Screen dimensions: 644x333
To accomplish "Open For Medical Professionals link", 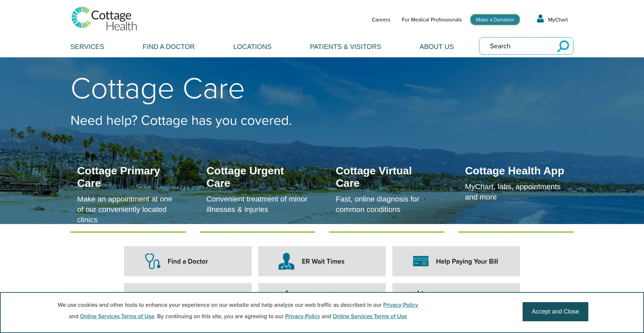I will tap(432, 20).
